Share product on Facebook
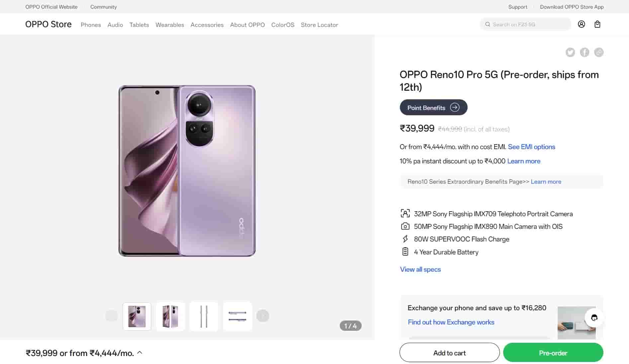 (584, 52)
